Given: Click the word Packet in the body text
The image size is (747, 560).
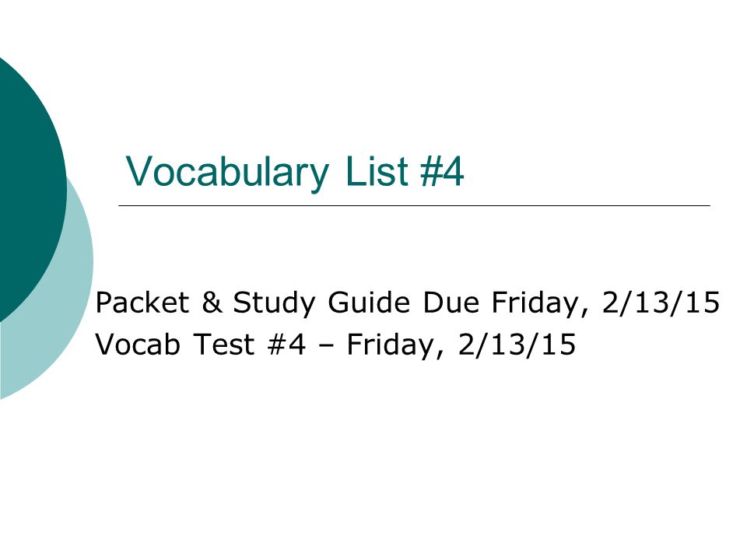Looking at the screenshot, I should point(142,303).
